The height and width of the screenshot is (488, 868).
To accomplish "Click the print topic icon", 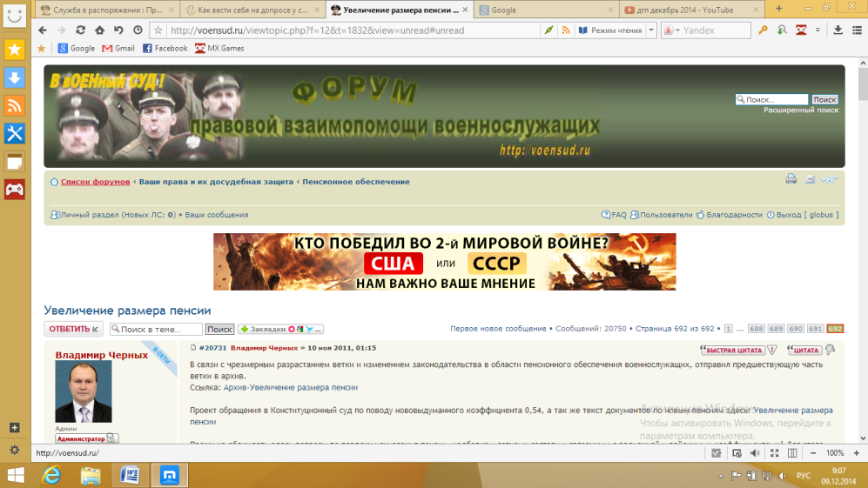I will 791,179.
